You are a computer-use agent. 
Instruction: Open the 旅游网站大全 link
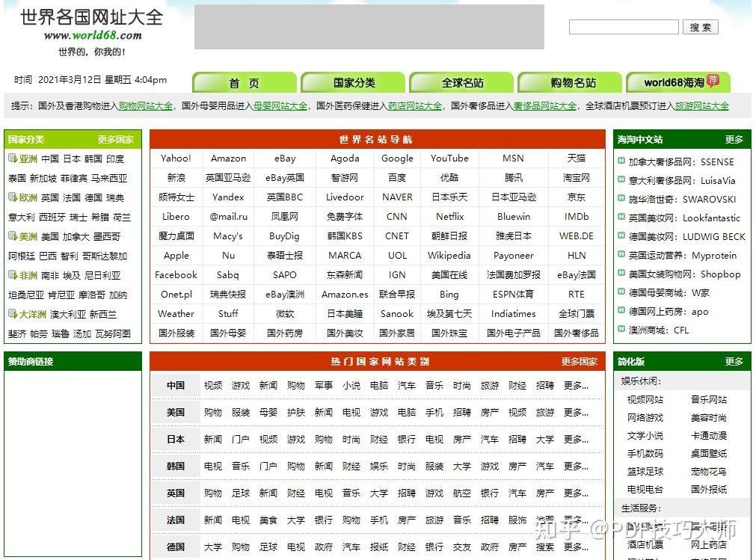click(x=701, y=106)
